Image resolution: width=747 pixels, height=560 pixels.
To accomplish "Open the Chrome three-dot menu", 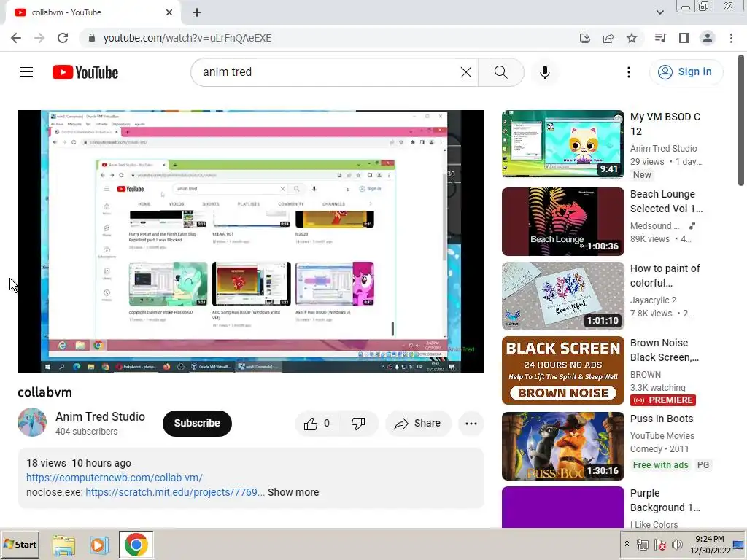I will [731, 38].
